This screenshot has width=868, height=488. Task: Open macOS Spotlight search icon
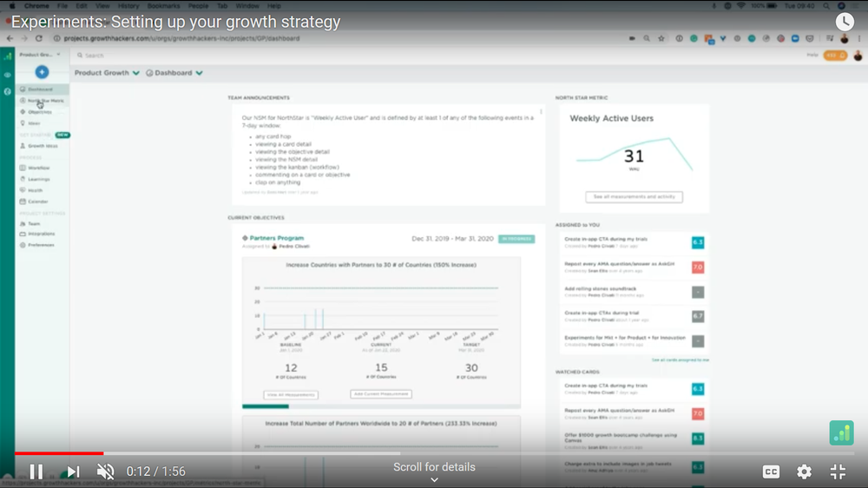pyautogui.click(x=826, y=5)
